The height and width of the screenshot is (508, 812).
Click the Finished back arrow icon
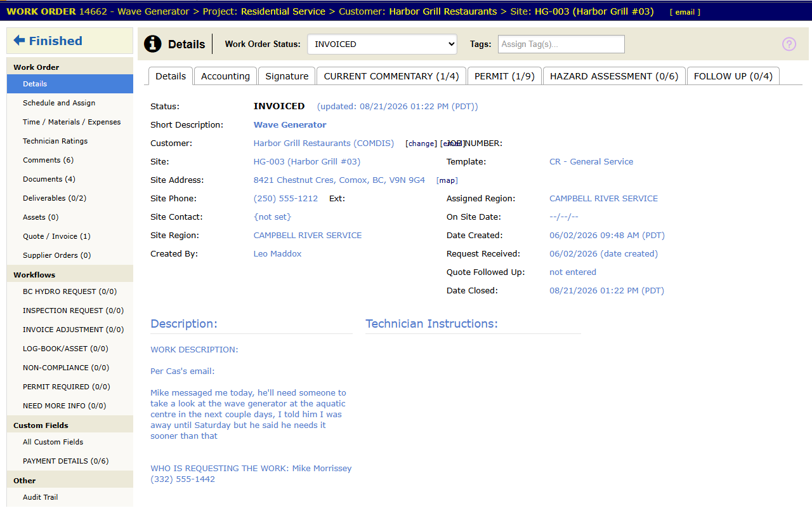pos(19,41)
